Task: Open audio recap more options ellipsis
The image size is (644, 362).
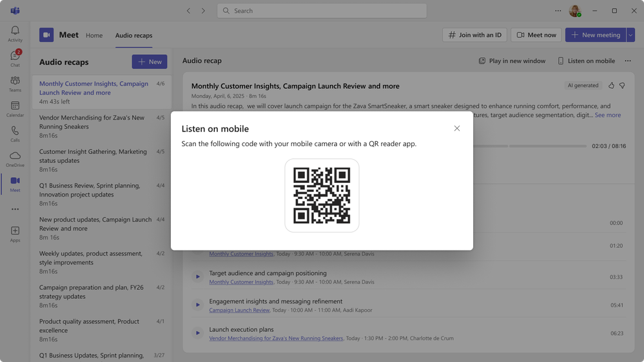Action: tap(628, 61)
